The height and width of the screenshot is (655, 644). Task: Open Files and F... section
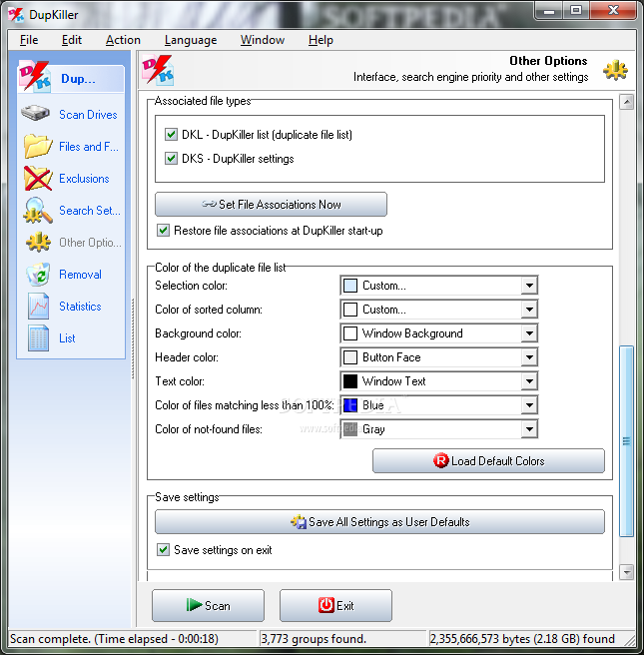(89, 147)
